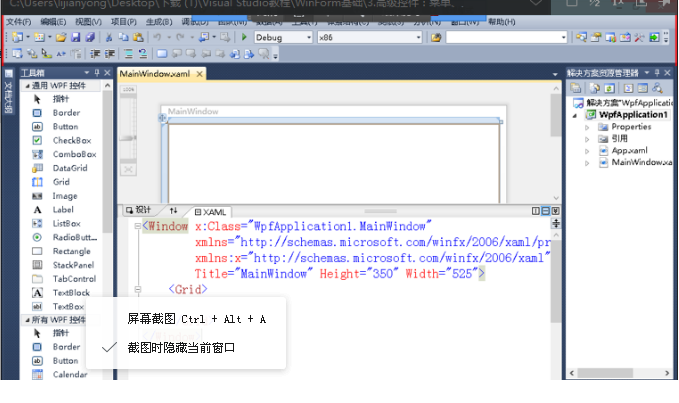This screenshot has height=403, width=679.
Task: Click the designer zoom slider thumb
Action: pos(128,138)
